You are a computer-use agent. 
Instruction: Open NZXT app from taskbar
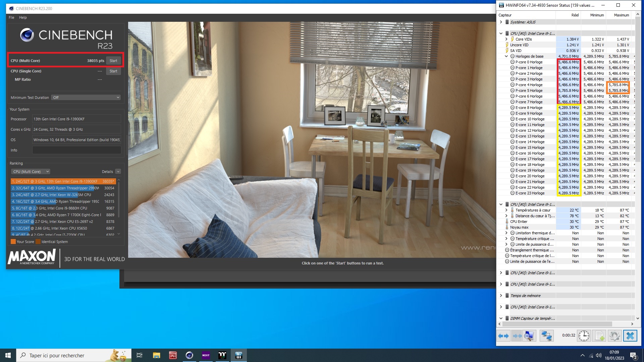click(x=206, y=355)
